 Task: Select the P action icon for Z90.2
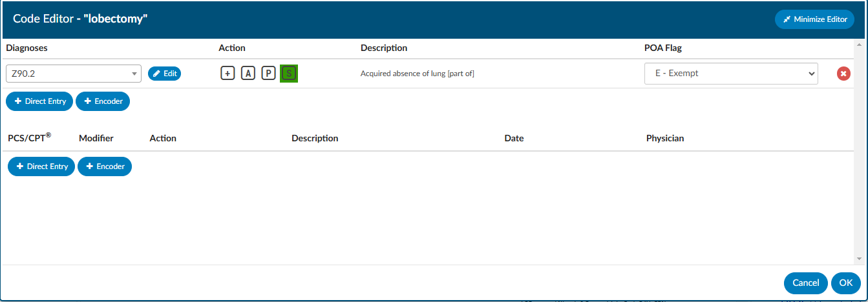tap(269, 74)
